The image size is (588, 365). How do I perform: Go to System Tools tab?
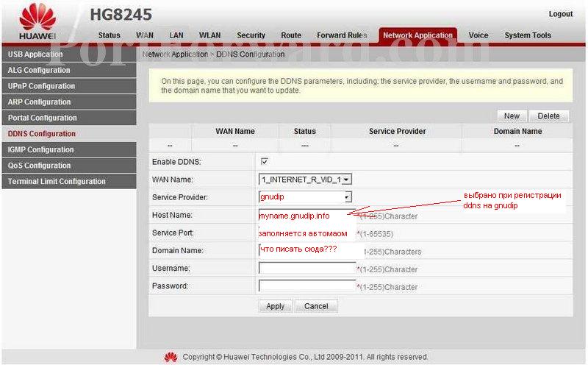point(527,35)
